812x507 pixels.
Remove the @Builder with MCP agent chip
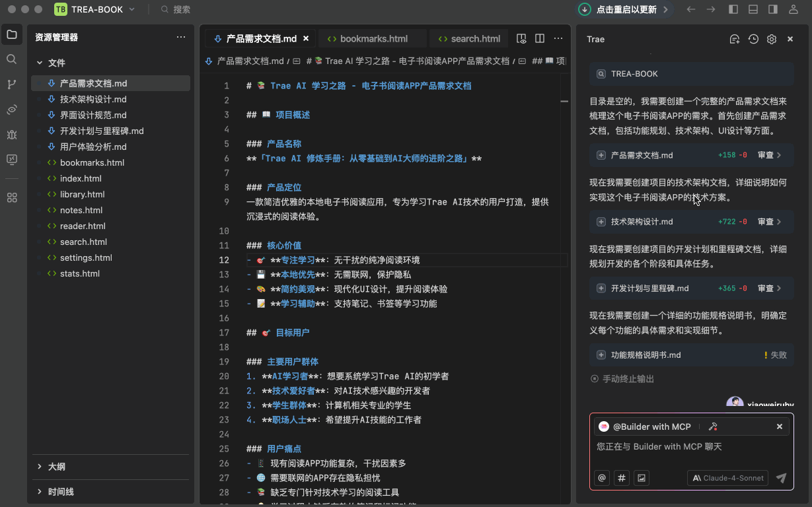(x=780, y=426)
